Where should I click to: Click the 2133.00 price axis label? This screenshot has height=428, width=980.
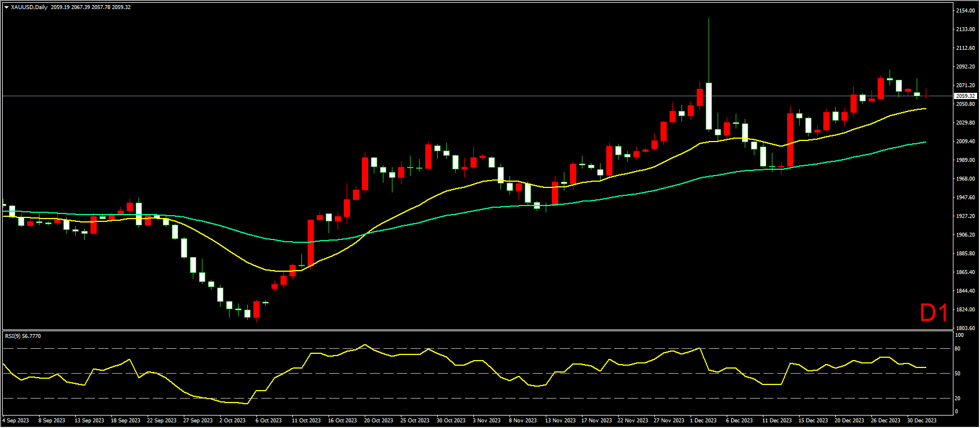click(965, 29)
